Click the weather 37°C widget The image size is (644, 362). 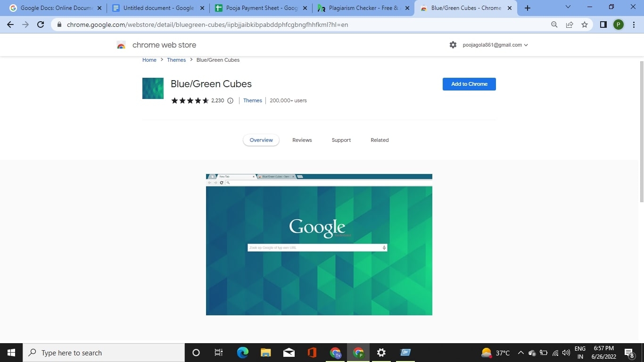[495, 353]
